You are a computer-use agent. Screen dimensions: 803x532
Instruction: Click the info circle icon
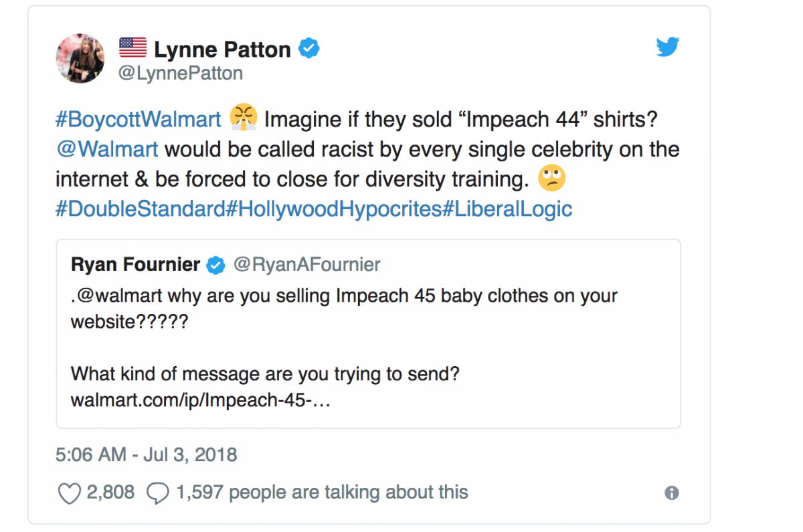672,494
